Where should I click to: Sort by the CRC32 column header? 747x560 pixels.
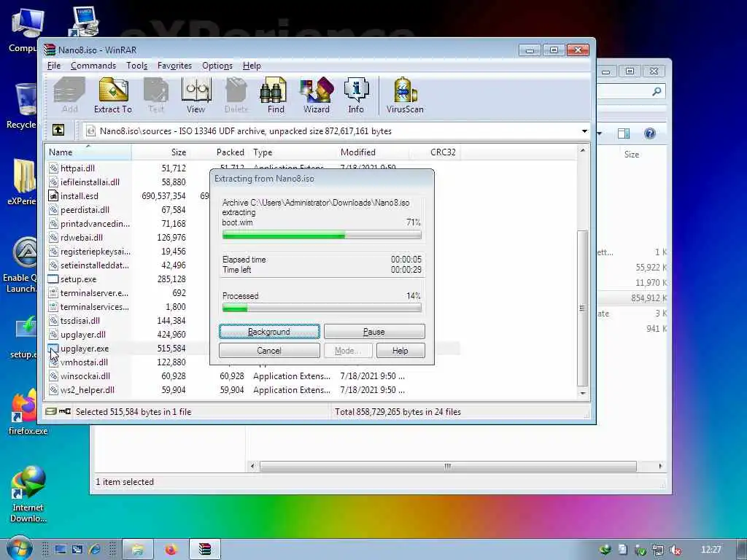pyautogui.click(x=435, y=152)
